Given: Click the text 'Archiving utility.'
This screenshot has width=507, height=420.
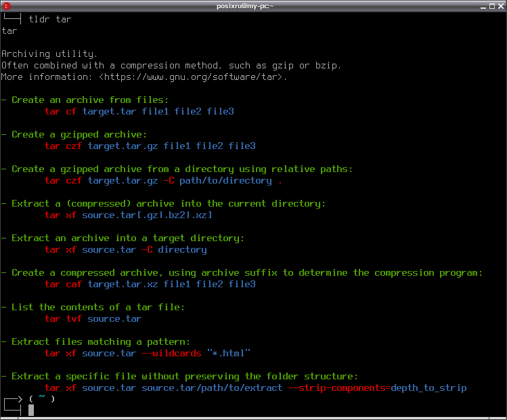Looking at the screenshot, I should pos(49,54).
